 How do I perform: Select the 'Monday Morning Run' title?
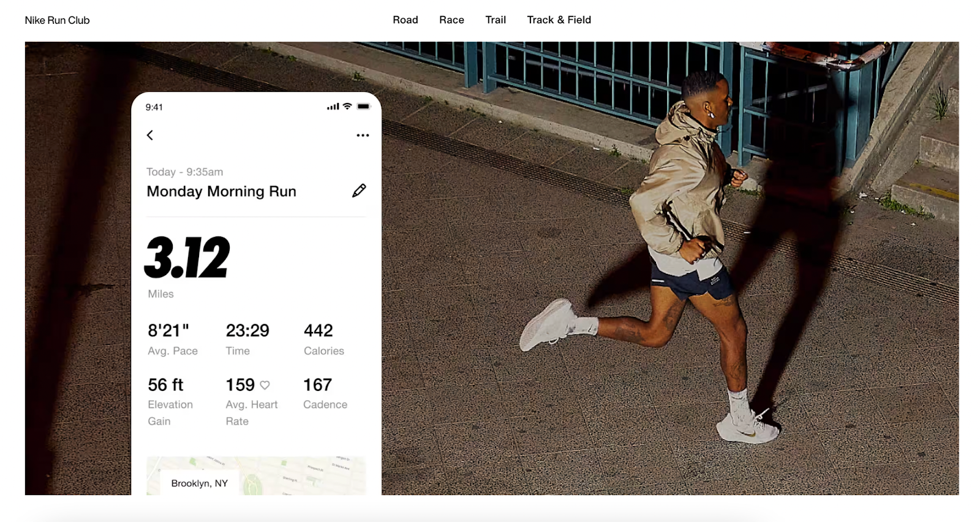click(221, 191)
